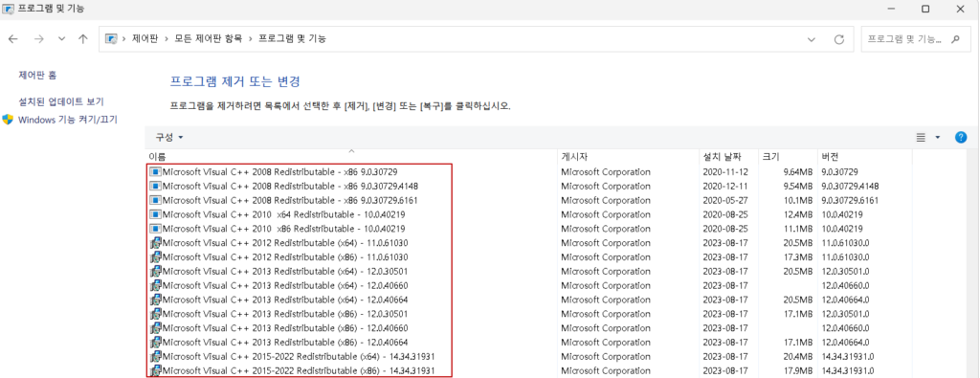Select the 프로그램 및 기능 breadcrumb
Viewport: 980px width, 378px height.
coord(292,38)
